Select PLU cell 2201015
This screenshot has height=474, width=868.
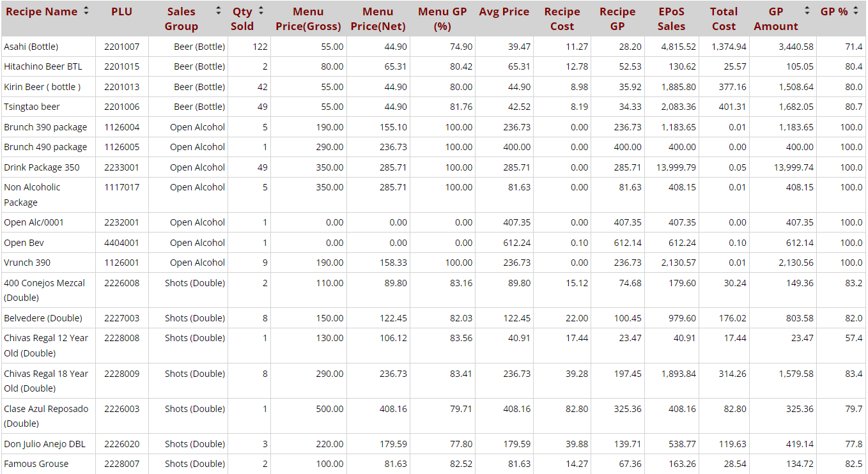click(x=121, y=66)
